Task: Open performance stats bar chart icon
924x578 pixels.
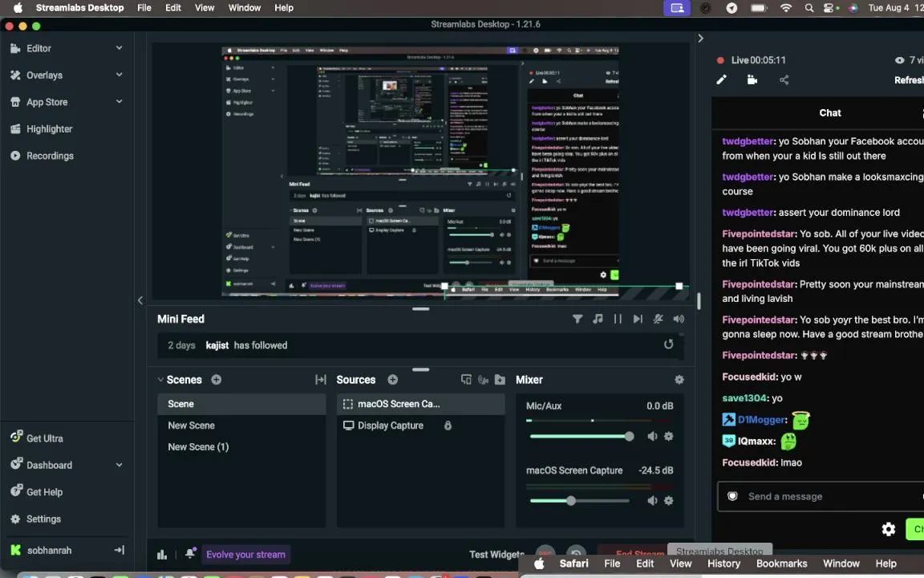Action: click(x=162, y=555)
